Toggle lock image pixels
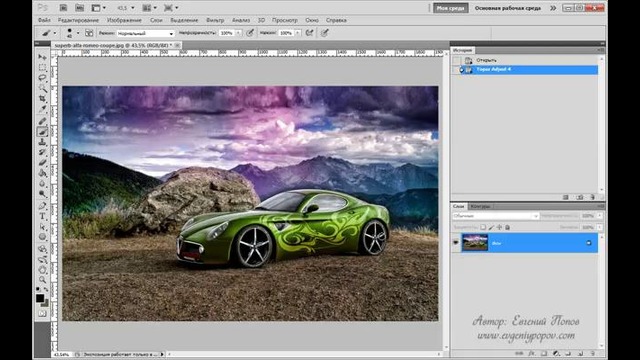 pyautogui.click(x=491, y=227)
